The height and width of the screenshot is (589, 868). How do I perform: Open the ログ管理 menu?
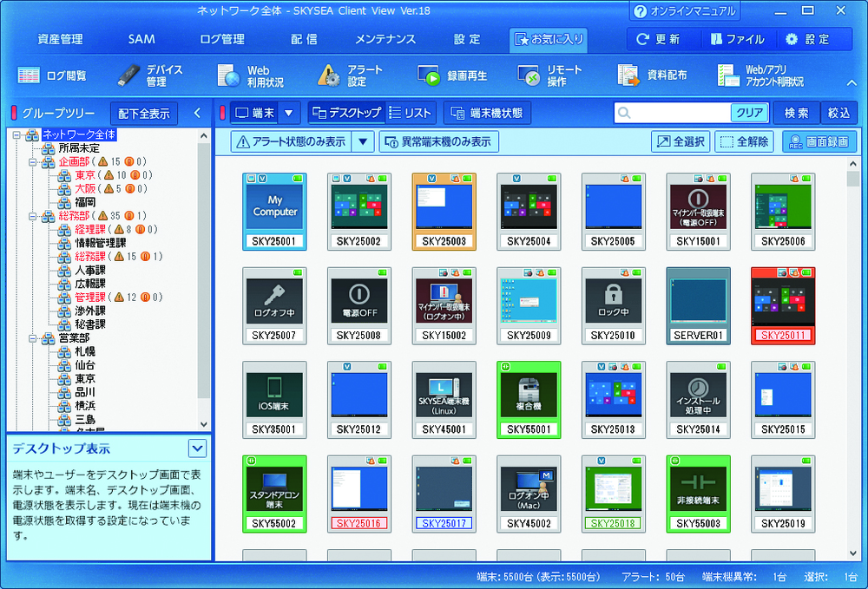coord(222,39)
